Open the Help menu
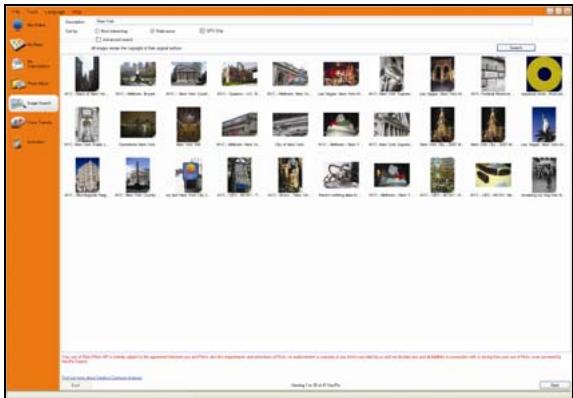573x398 pixels. pos(77,12)
